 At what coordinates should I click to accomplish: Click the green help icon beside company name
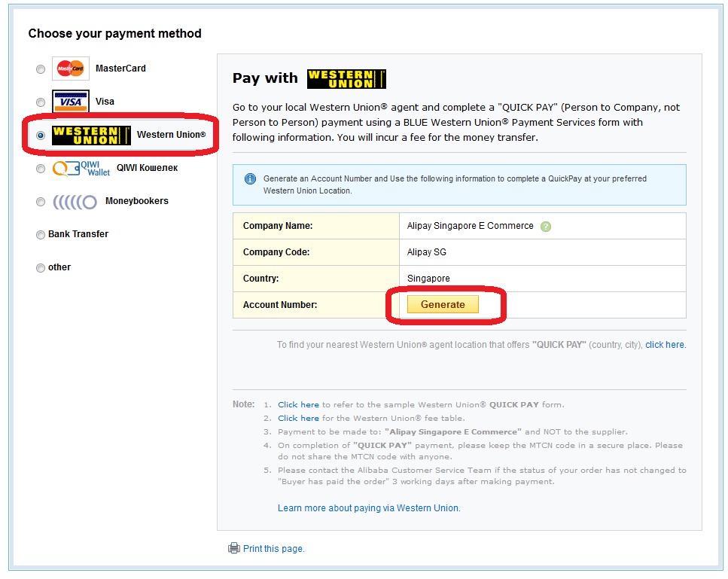pyautogui.click(x=546, y=227)
